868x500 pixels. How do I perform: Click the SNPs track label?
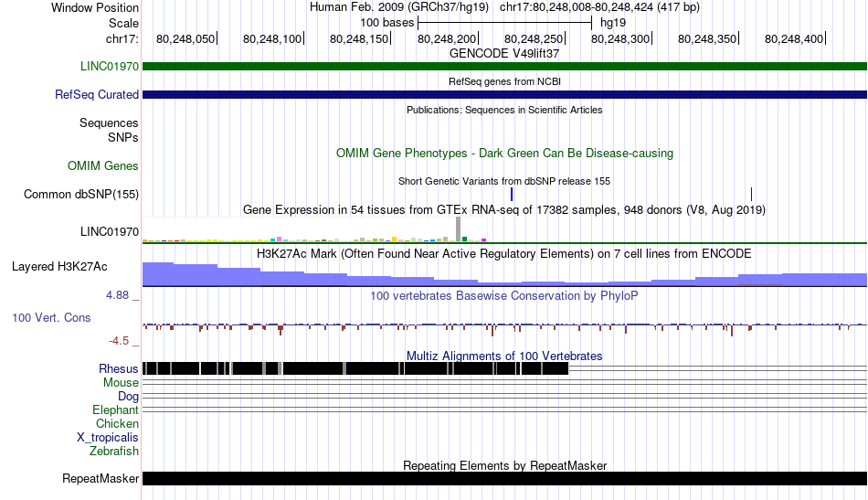[123, 137]
